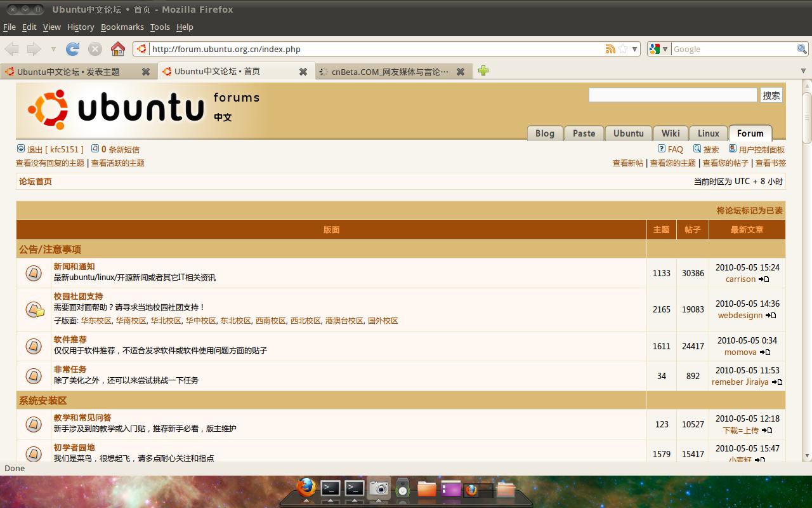Go to the Firefox home page icon
Screen dimensions: 812x508
118,49
